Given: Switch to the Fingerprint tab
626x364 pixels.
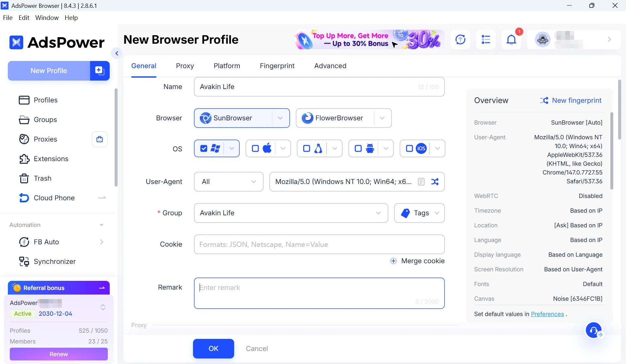Looking at the screenshot, I should [277, 66].
